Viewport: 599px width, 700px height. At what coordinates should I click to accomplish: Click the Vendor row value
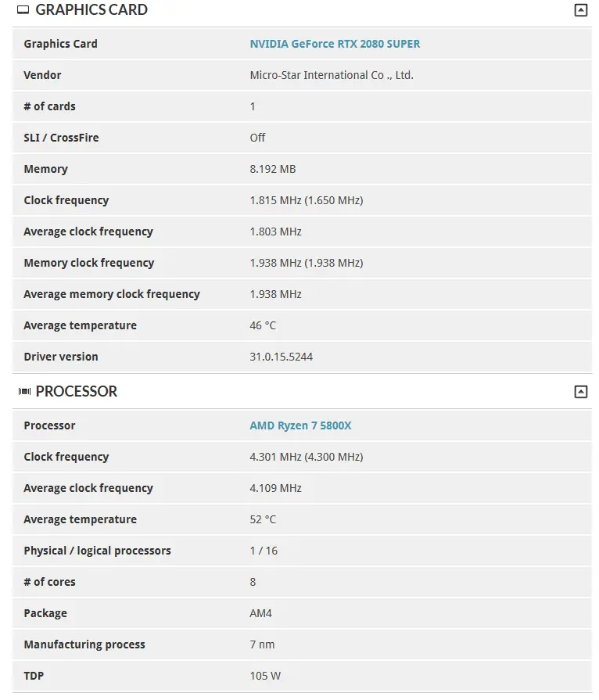(332, 75)
